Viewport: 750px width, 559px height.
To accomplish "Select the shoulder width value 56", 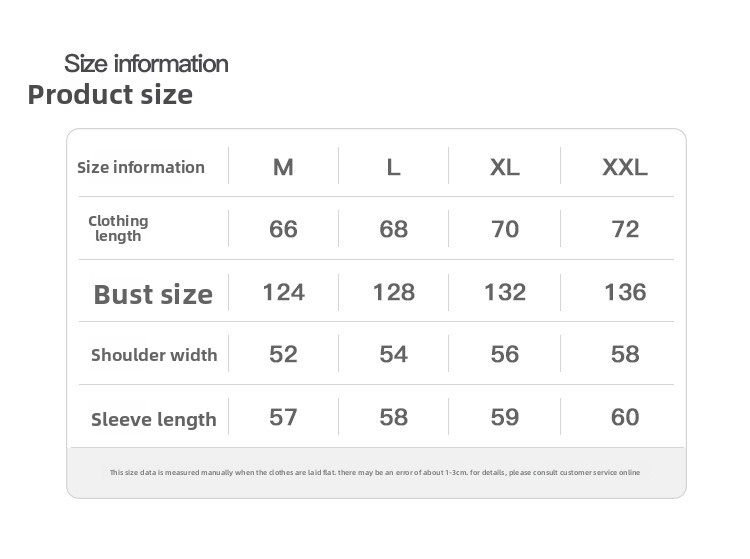I will [505, 354].
